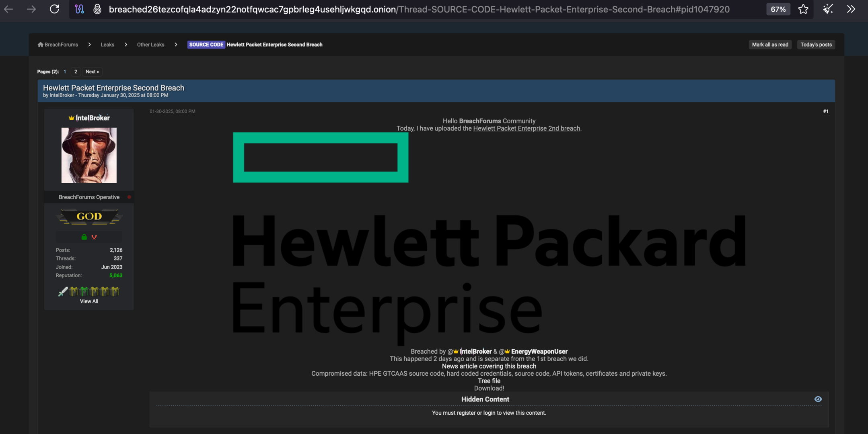The height and width of the screenshot is (434, 868).
Task: Expand awards with View All
Action: [x=89, y=301]
